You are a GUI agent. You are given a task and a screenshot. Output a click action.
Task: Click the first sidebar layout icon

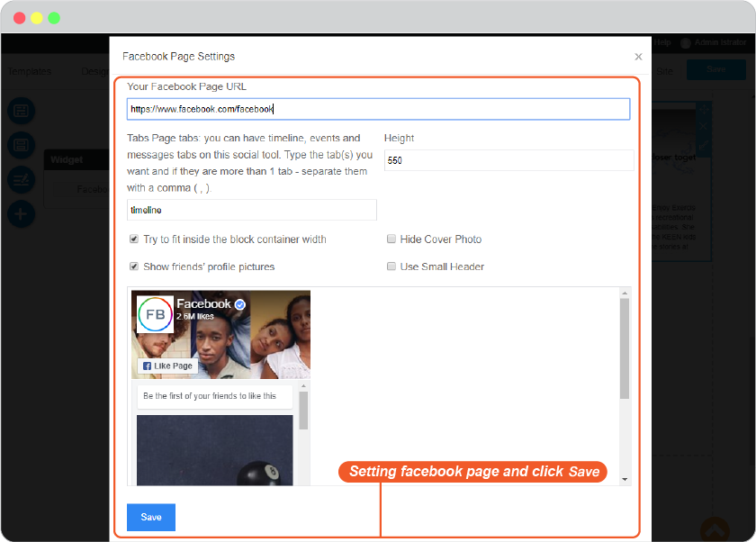21,111
